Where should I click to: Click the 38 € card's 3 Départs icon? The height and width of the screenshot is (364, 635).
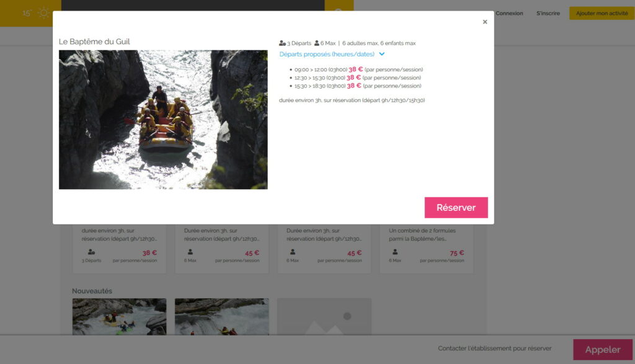point(92,252)
